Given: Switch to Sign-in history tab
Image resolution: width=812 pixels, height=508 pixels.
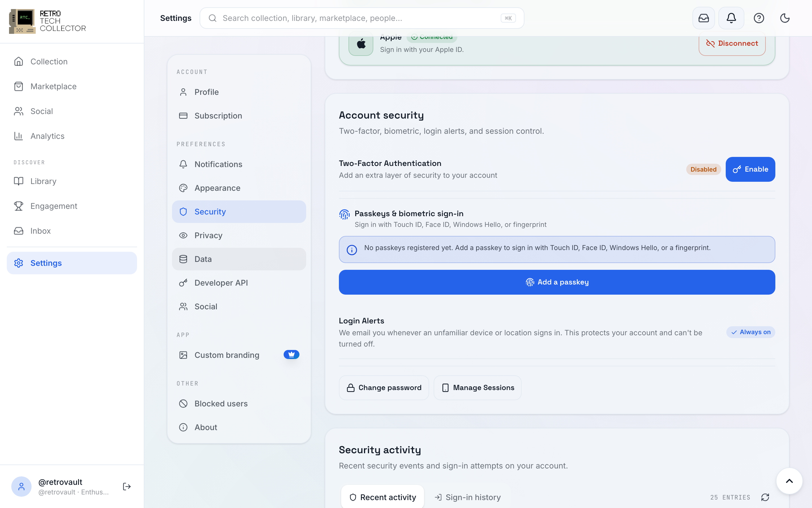Looking at the screenshot, I should [467, 497].
